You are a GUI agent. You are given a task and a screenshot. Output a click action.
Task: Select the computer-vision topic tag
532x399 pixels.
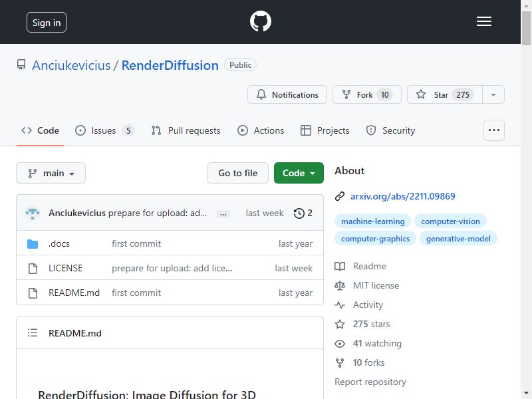(x=450, y=221)
